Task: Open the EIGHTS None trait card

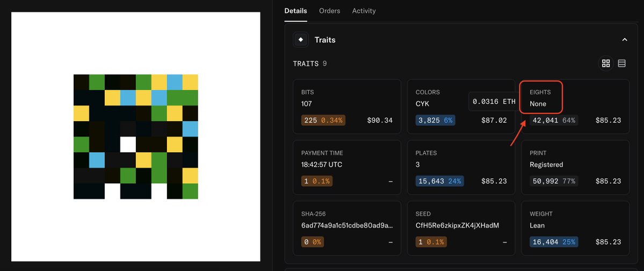Action: [x=575, y=106]
